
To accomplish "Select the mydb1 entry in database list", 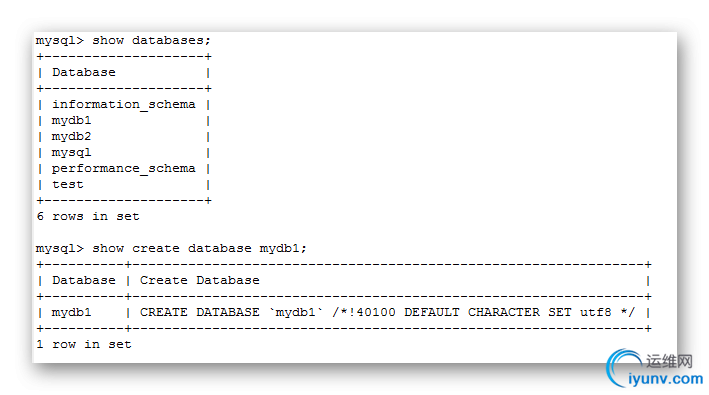I will [71, 121].
